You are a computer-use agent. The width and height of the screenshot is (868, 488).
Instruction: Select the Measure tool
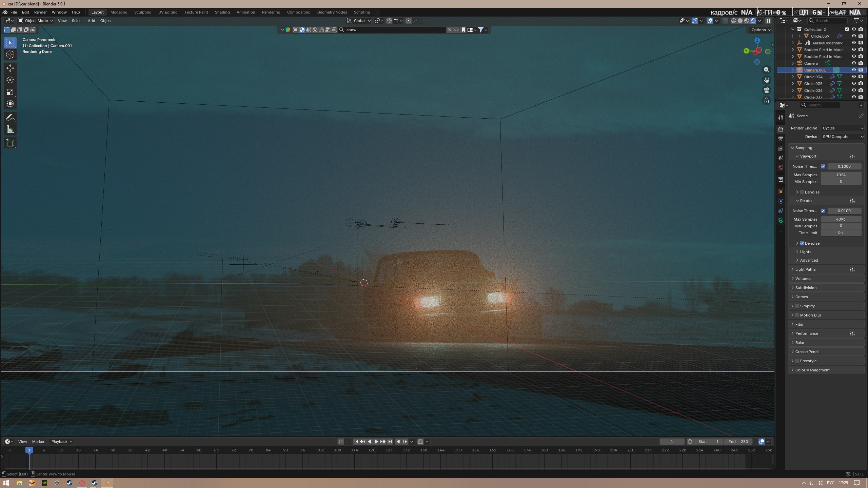coord(10,129)
